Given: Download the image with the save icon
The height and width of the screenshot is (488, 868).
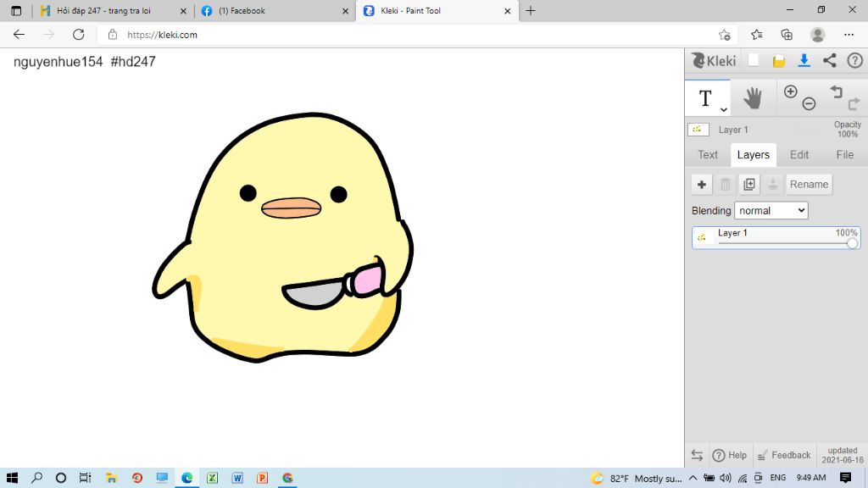Looking at the screenshot, I should pyautogui.click(x=804, y=60).
